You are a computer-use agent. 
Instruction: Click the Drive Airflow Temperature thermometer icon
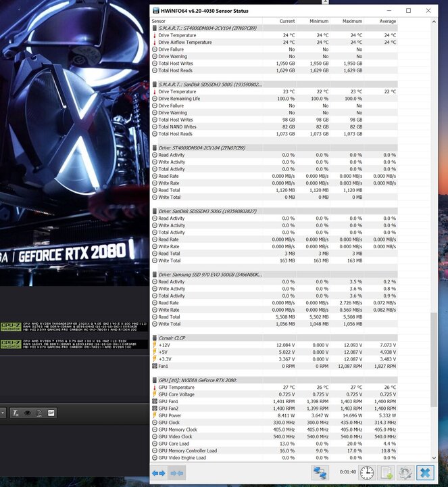(x=155, y=42)
